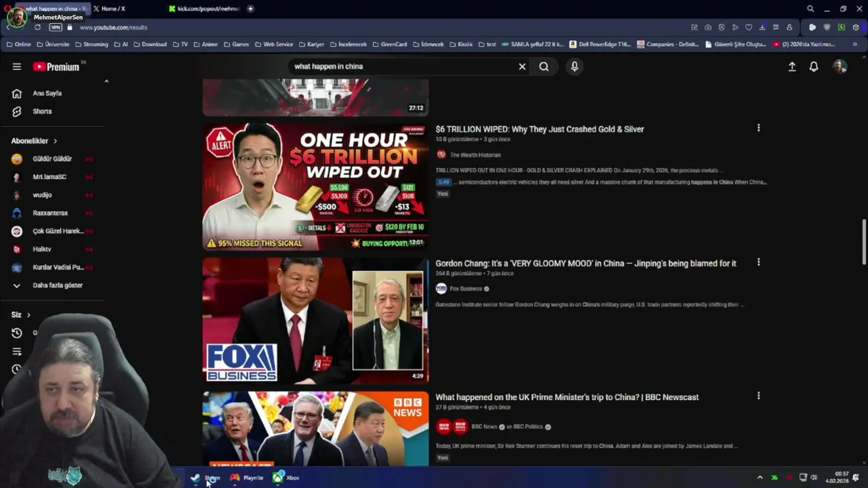The image size is (868, 488).
Task: Open BBC Newscast video thumbnail
Action: (x=315, y=428)
